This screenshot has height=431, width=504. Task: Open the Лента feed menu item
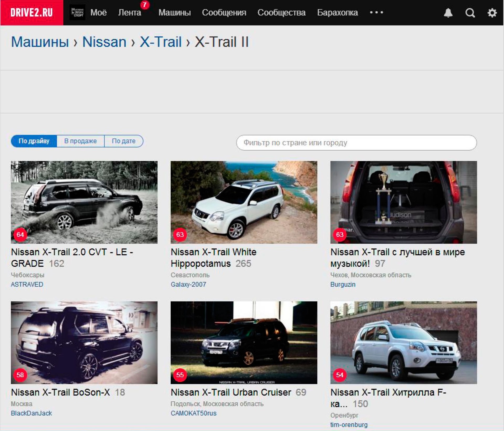tap(129, 13)
